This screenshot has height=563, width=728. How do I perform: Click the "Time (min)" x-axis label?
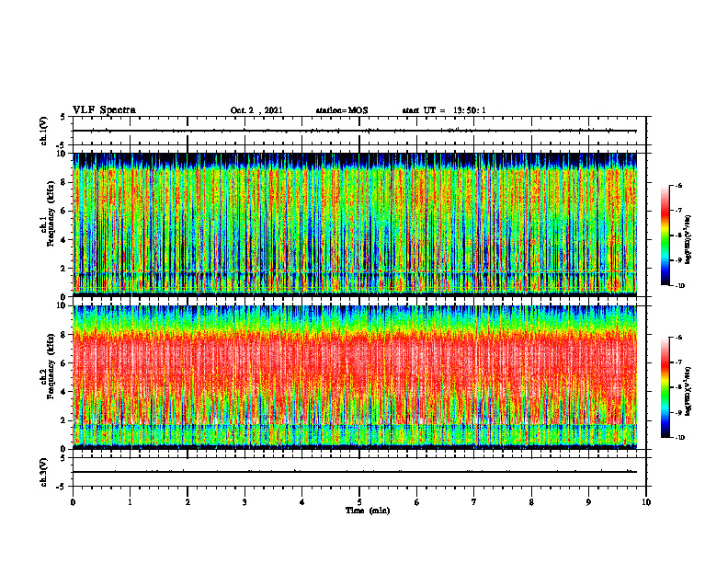click(368, 511)
